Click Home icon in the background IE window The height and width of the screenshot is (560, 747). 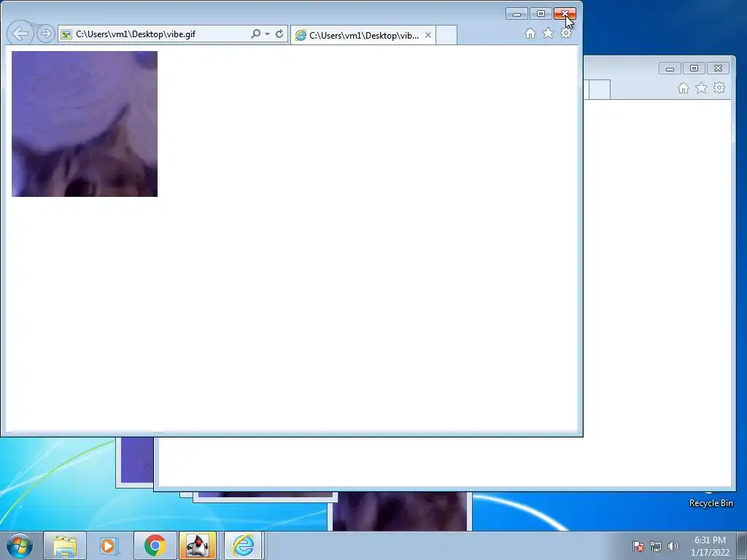coord(683,87)
